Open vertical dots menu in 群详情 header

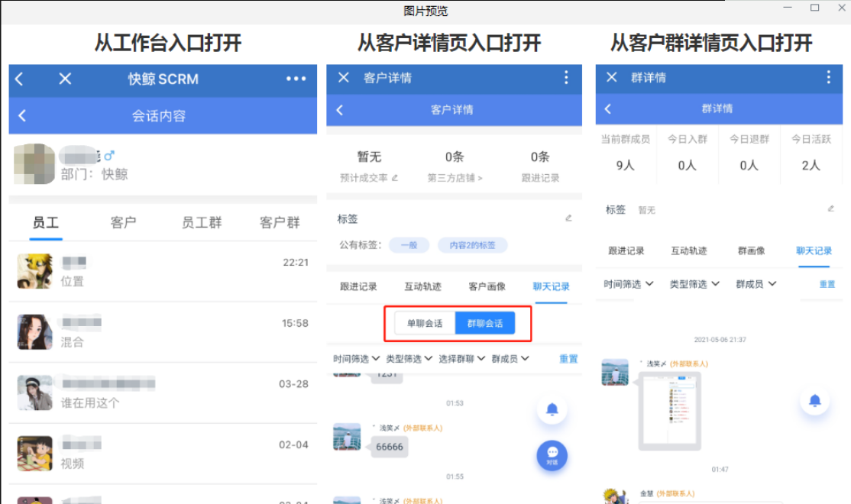coord(828,77)
